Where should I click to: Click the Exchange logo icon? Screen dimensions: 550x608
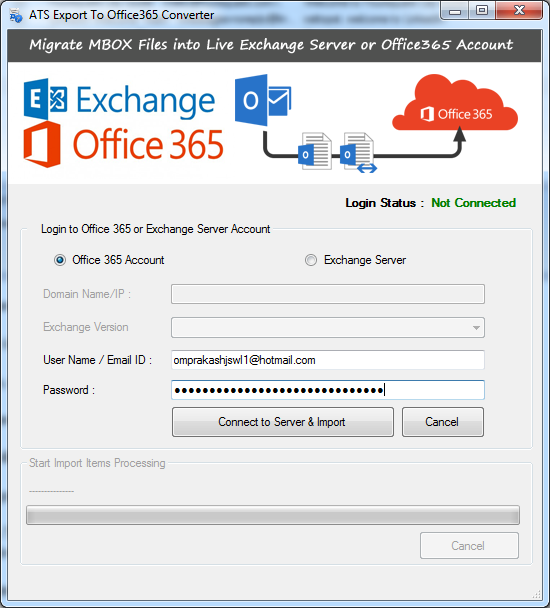click(45, 99)
